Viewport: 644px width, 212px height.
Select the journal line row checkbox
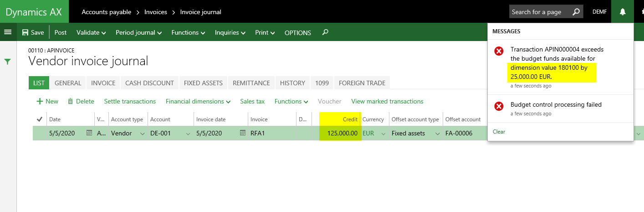(40, 133)
